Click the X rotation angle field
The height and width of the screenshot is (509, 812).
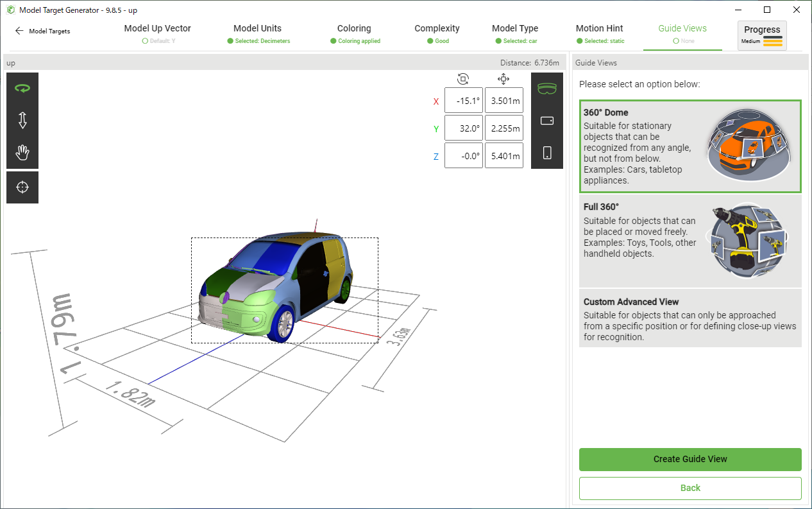point(463,101)
